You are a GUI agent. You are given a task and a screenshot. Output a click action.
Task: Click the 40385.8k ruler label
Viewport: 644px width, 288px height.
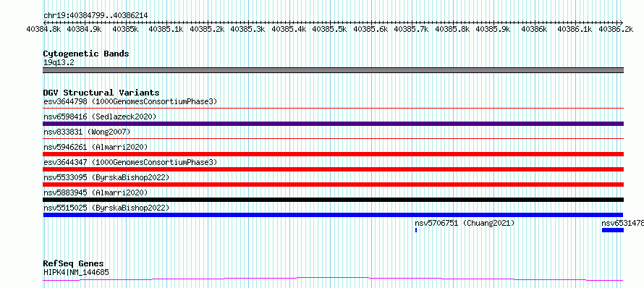click(452, 29)
